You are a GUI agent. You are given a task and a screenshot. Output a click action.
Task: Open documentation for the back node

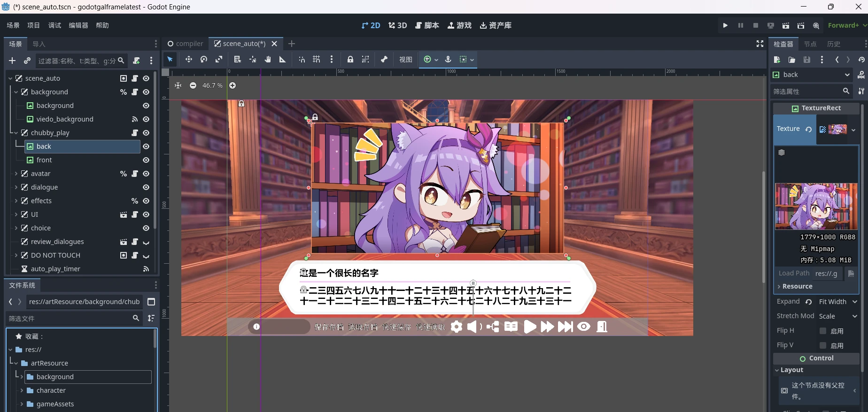click(861, 75)
